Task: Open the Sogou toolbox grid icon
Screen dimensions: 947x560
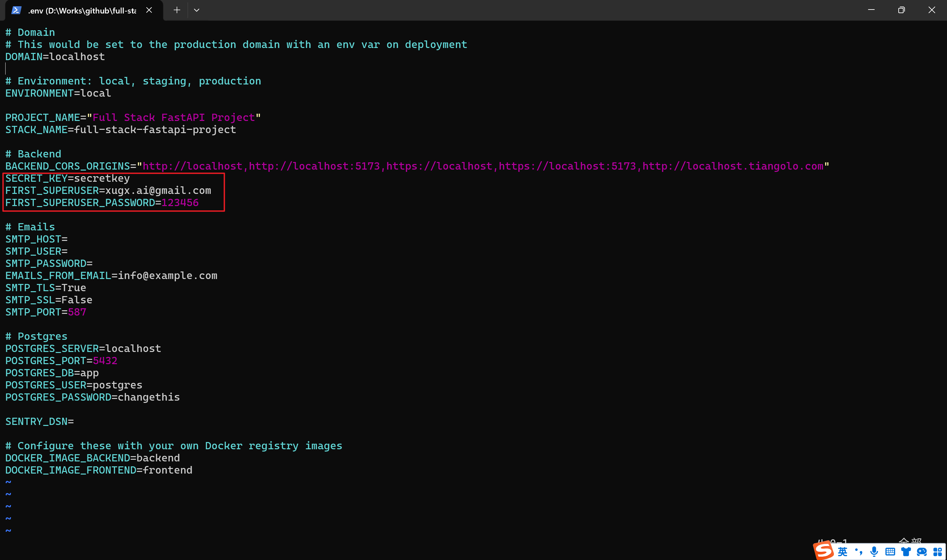Action: [x=937, y=552]
